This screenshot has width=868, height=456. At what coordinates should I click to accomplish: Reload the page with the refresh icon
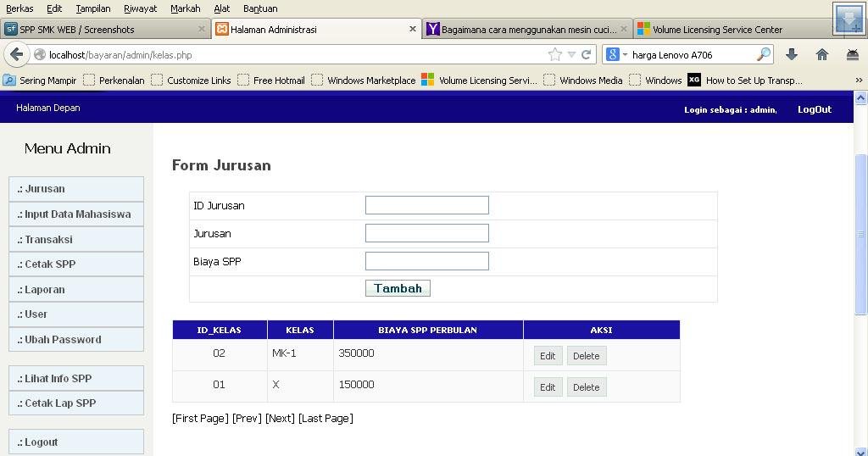pos(586,54)
